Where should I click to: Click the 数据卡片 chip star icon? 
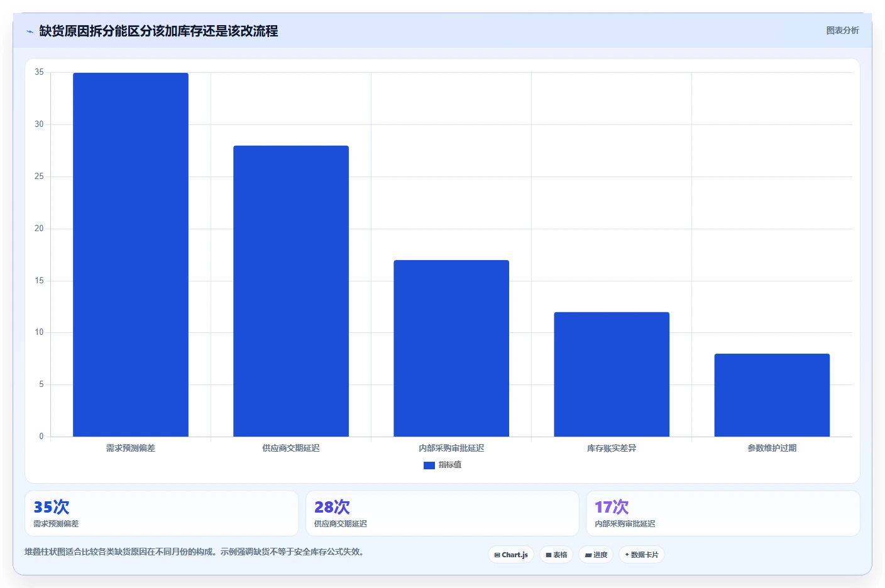coord(627,555)
